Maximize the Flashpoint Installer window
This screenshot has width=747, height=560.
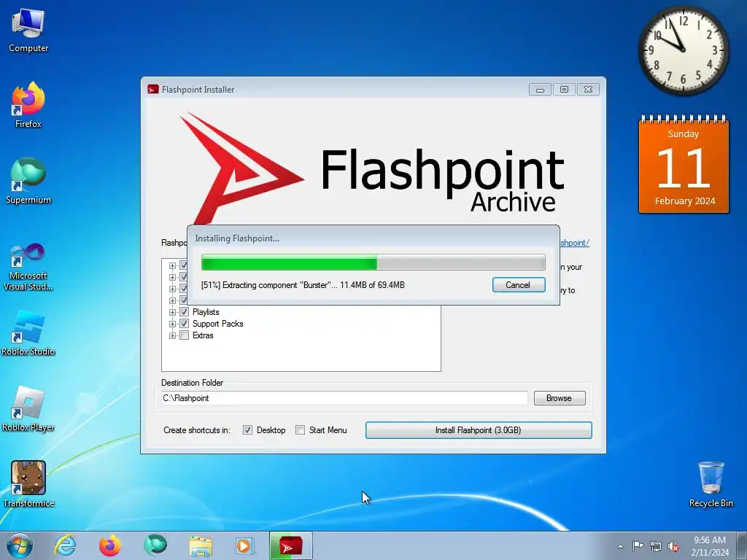(x=564, y=90)
